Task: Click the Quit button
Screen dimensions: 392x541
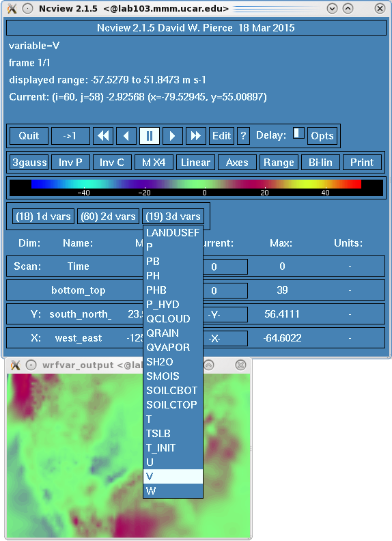Action: click(x=29, y=136)
